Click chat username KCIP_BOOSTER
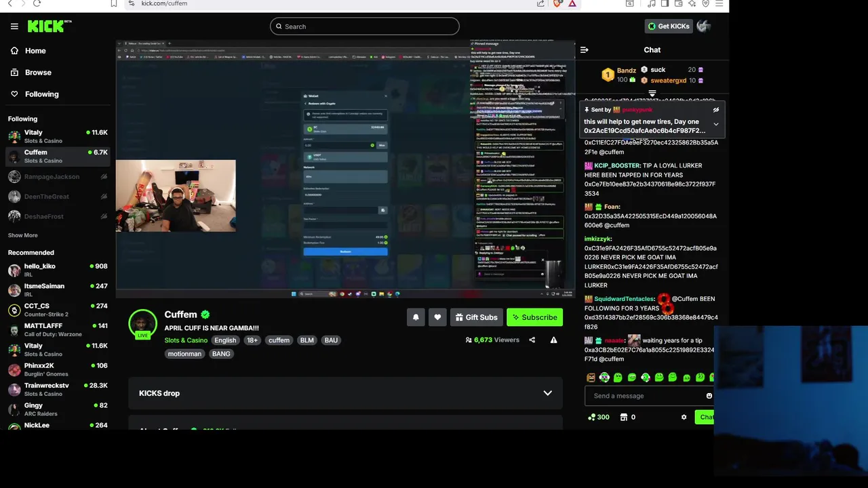 click(617, 165)
